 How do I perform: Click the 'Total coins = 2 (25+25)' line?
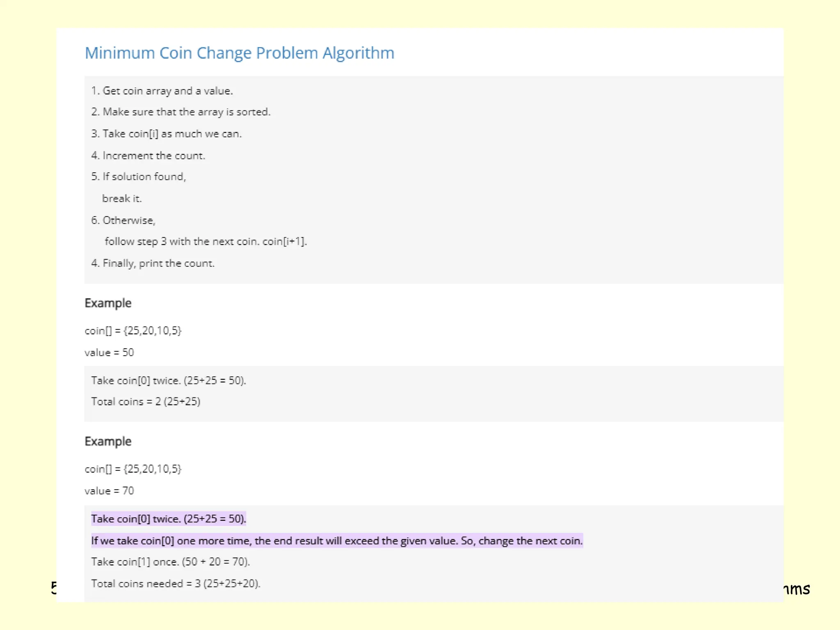coord(146,402)
